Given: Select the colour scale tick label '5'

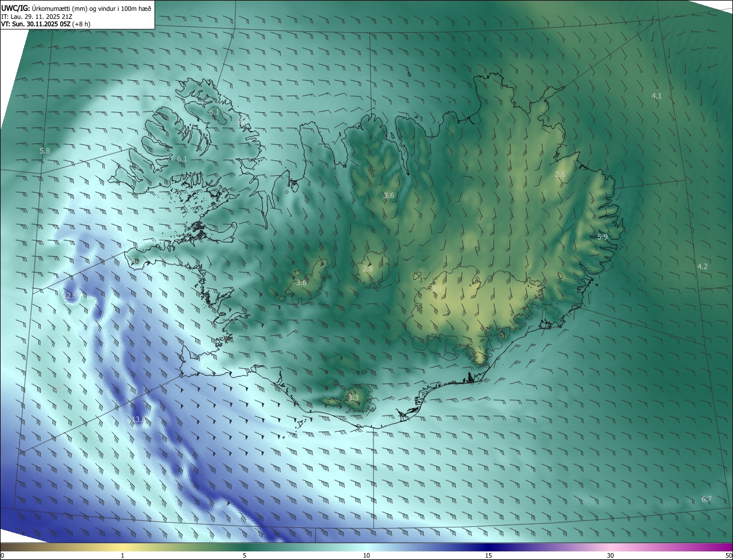Looking at the screenshot, I should coord(245,555).
